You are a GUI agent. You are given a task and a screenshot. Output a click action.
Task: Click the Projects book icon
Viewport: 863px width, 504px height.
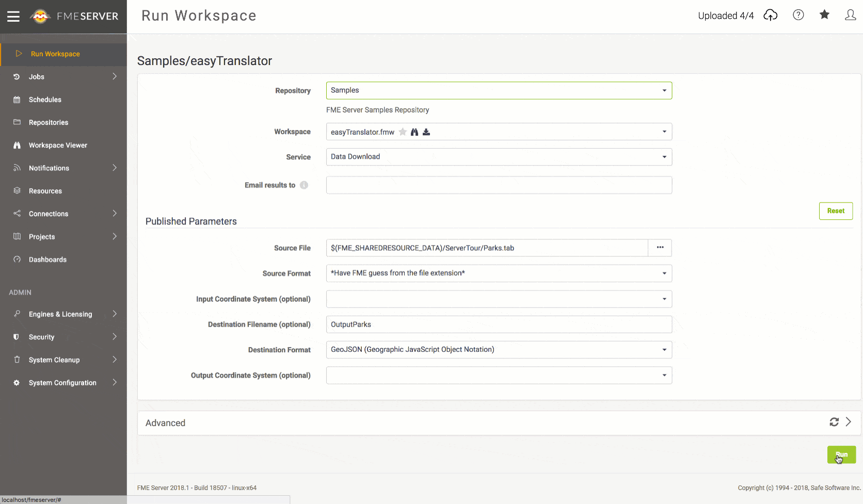tap(17, 236)
